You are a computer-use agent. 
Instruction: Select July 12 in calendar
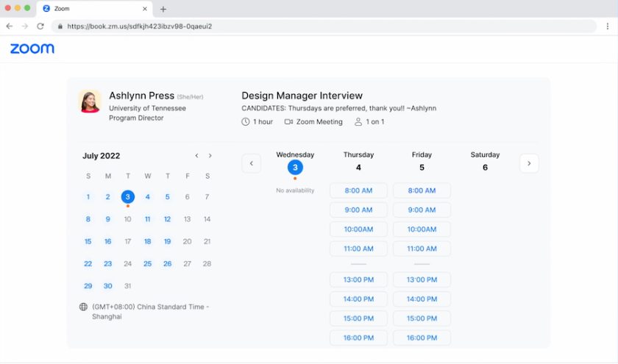click(x=167, y=219)
